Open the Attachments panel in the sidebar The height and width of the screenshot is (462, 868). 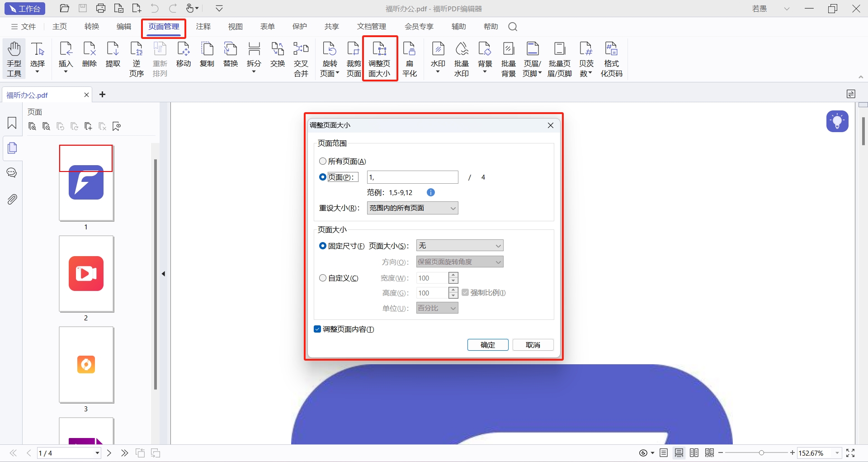(12, 199)
